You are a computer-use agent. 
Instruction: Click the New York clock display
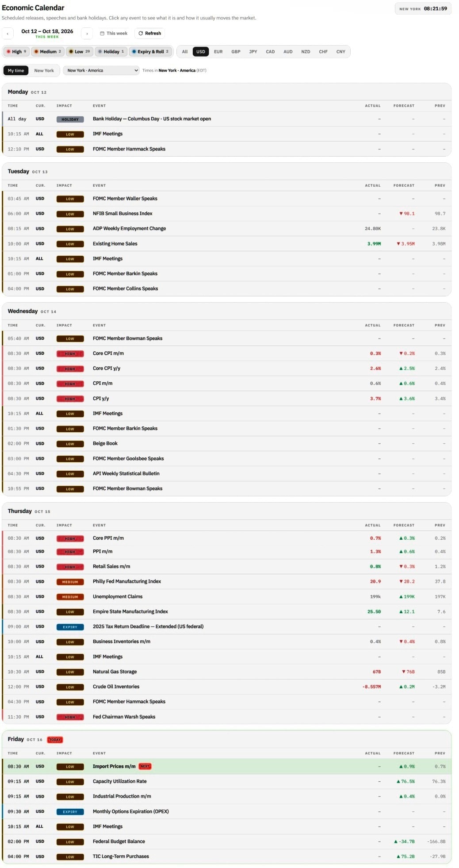(423, 9)
